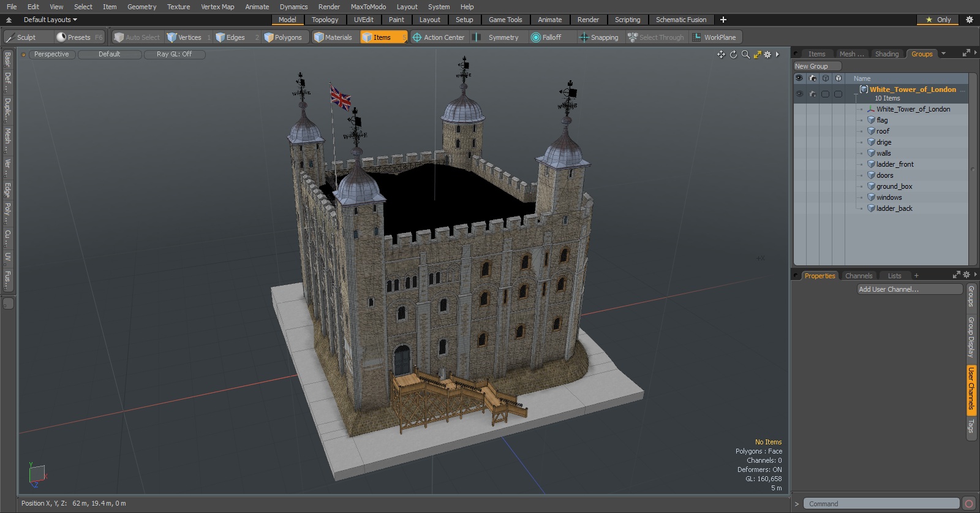Viewport: 980px width, 513px height.
Task: Open the Perspective view type dropdown
Action: [51, 54]
